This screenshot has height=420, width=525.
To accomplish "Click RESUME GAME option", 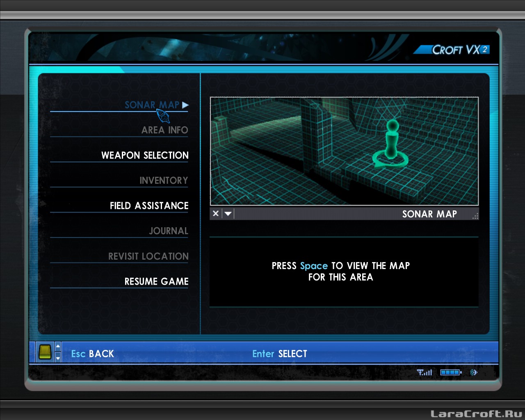I will pyautogui.click(x=156, y=281).
